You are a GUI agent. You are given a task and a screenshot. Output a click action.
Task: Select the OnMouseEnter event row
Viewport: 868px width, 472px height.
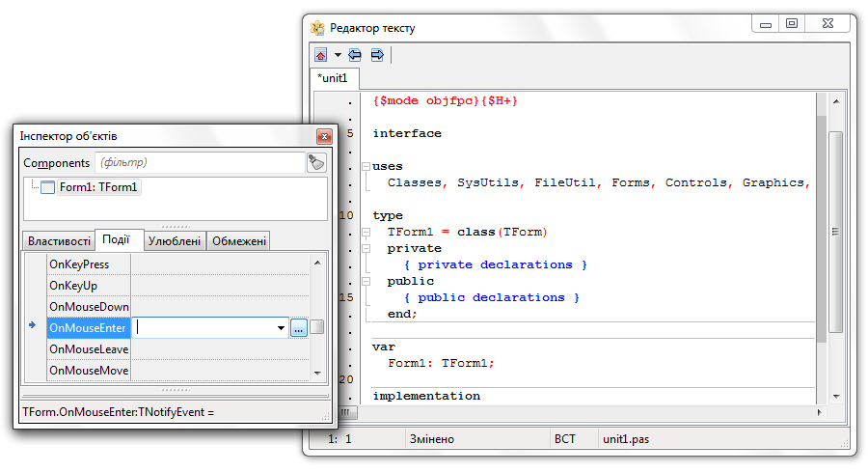[89, 328]
